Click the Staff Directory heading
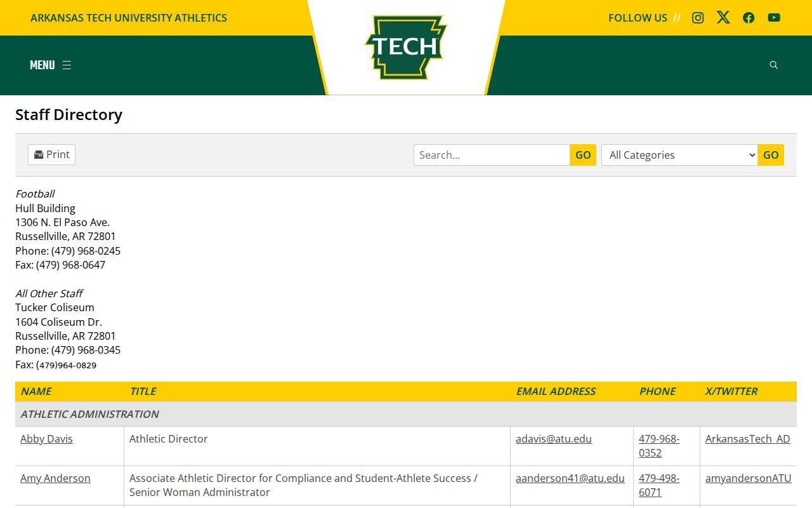This screenshot has height=508, width=812. (69, 115)
